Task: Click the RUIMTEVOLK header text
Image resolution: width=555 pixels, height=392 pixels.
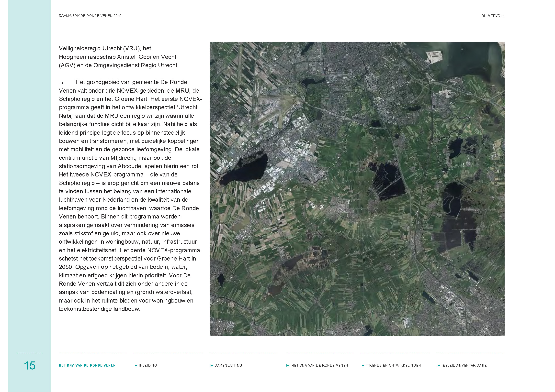Action: point(493,16)
